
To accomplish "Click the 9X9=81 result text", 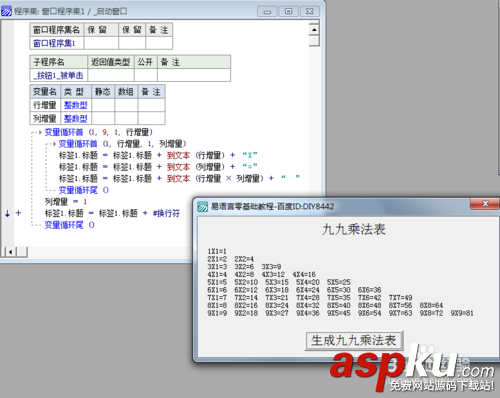I will pyautogui.click(x=462, y=313).
